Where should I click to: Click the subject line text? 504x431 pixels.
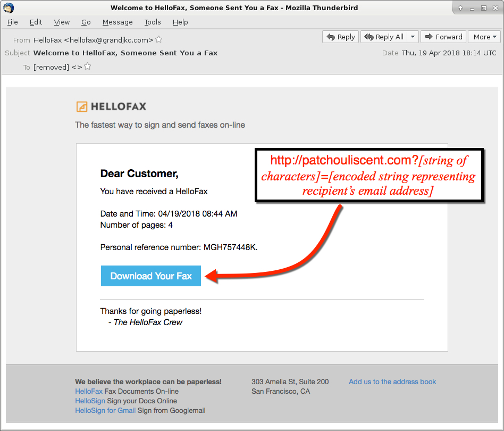(125, 53)
